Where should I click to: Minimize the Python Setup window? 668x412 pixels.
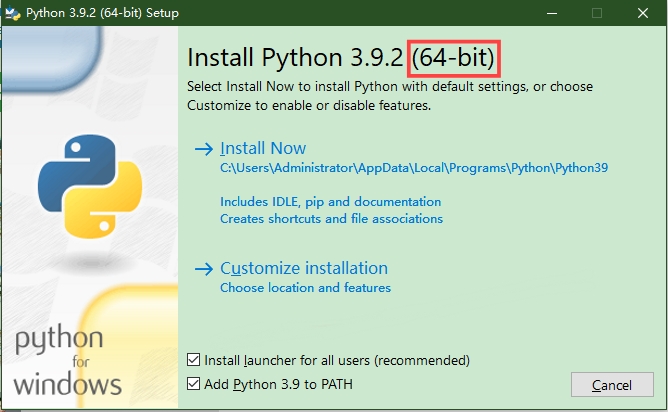(x=552, y=13)
